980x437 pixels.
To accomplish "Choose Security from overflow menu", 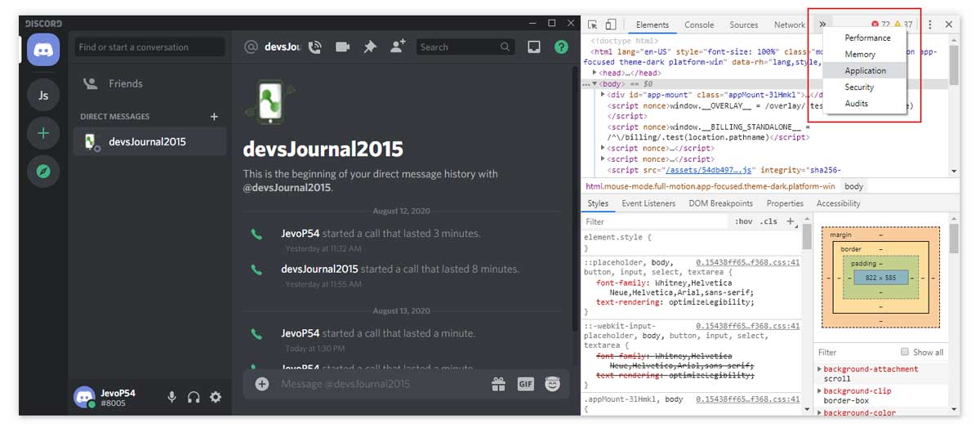I will [x=860, y=87].
